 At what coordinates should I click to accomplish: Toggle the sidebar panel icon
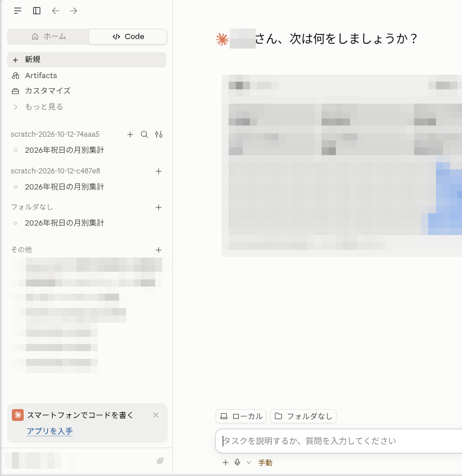pyautogui.click(x=37, y=11)
